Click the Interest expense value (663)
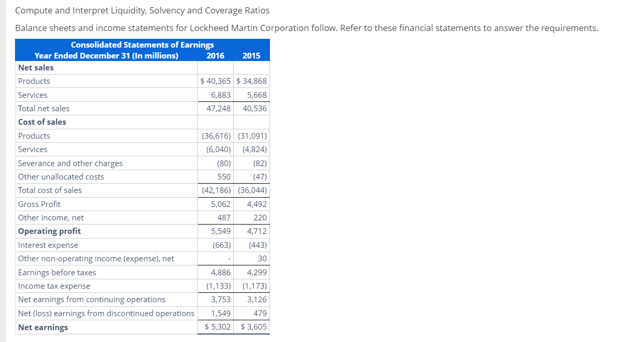Image resolution: width=644 pixels, height=342 pixels. pyautogui.click(x=221, y=245)
